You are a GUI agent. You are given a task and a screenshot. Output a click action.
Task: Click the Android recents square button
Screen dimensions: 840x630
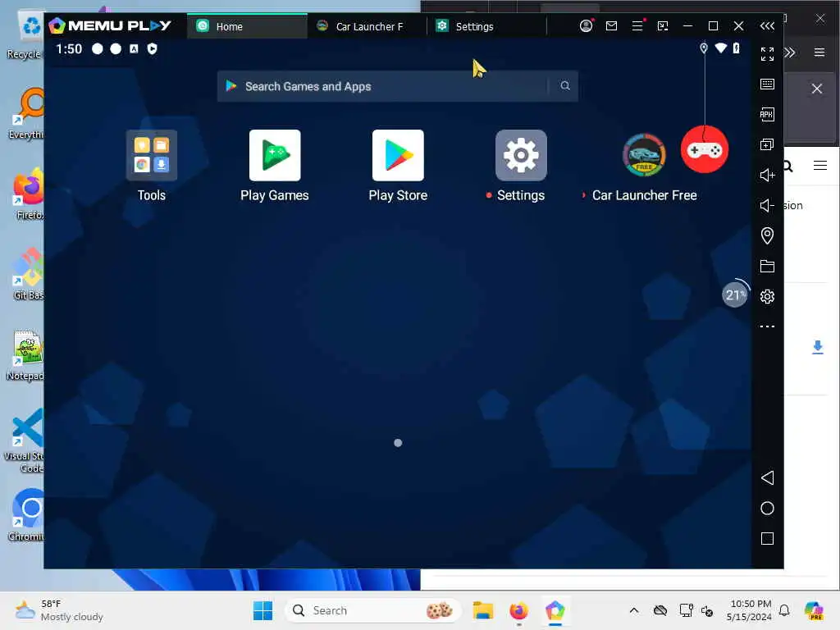[x=767, y=538]
